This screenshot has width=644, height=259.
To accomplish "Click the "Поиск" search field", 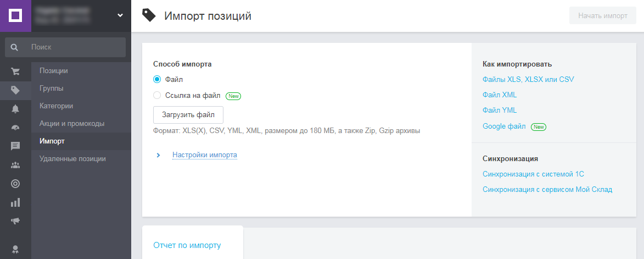I will click(74, 47).
